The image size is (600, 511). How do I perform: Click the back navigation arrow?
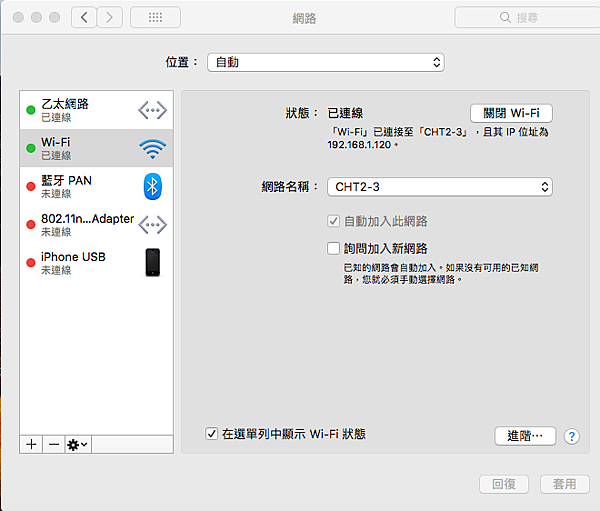(x=84, y=17)
